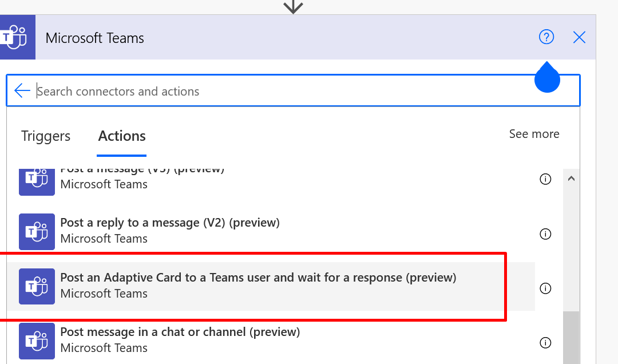Image resolution: width=618 pixels, height=364 pixels.
Task: Select the Actions tab
Action: [x=122, y=136]
